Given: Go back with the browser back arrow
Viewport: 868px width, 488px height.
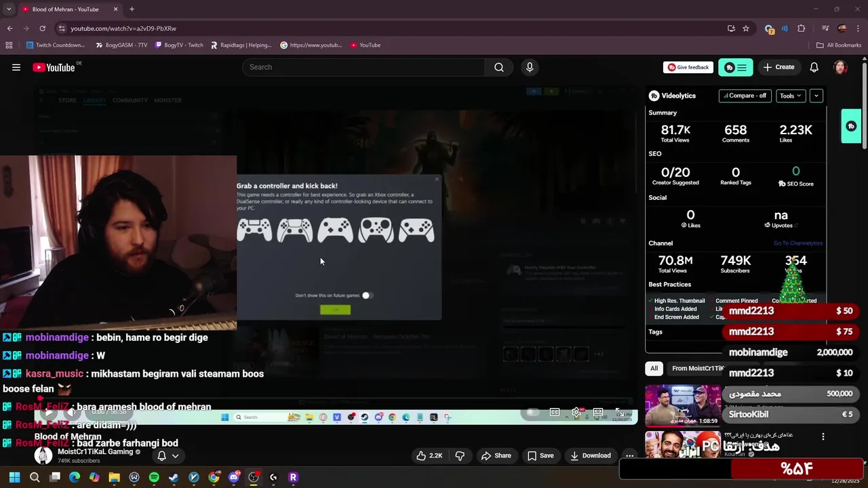Looking at the screenshot, I should coord(9,28).
